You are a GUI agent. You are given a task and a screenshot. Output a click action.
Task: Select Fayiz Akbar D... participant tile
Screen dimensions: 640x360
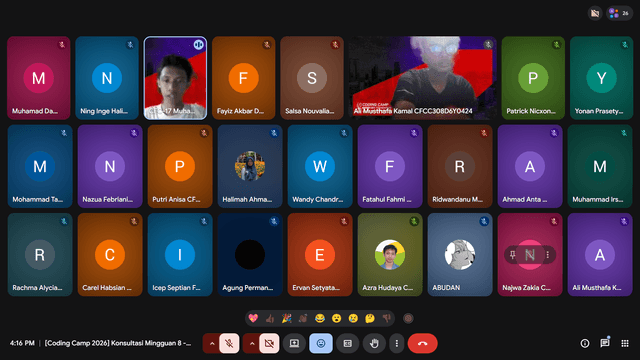(x=244, y=78)
